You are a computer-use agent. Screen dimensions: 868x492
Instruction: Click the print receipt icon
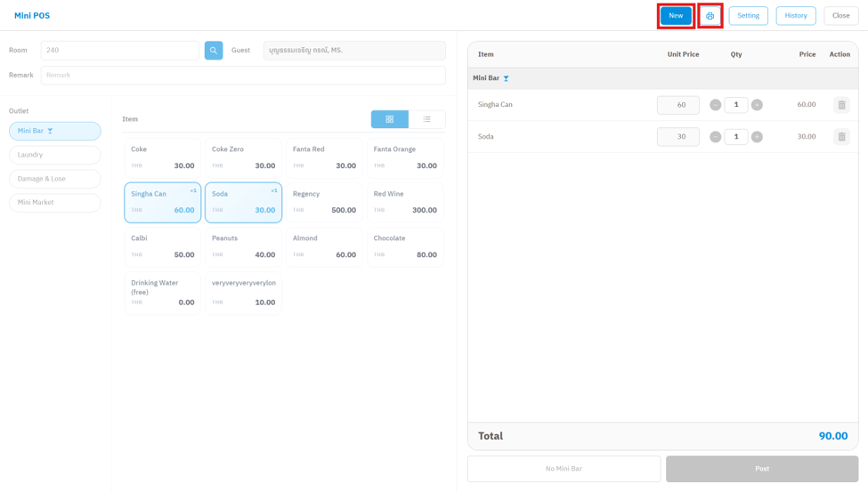click(710, 16)
